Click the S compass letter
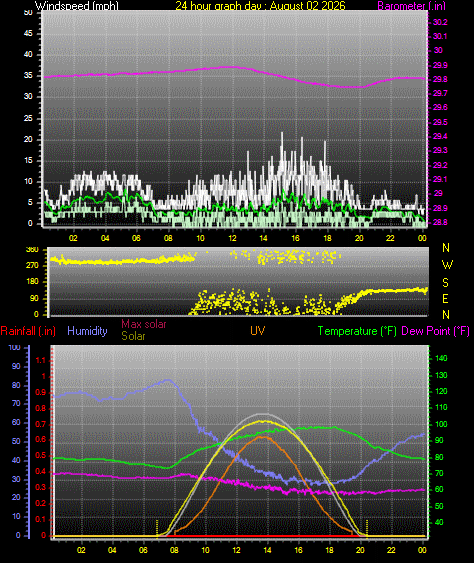Screen dimensions: 474x563 click(x=445, y=283)
